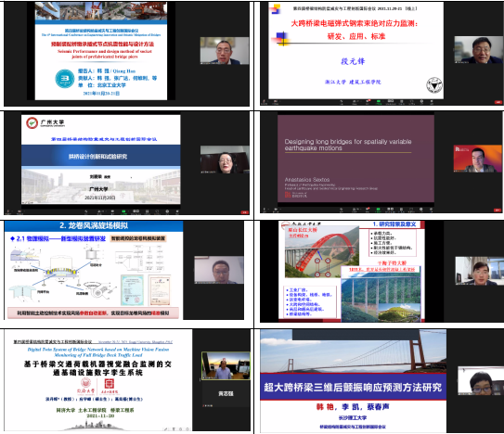
Task: Toggle microphone mute in the Guangzhou University meeting toolbar
Action: click(8, 211)
